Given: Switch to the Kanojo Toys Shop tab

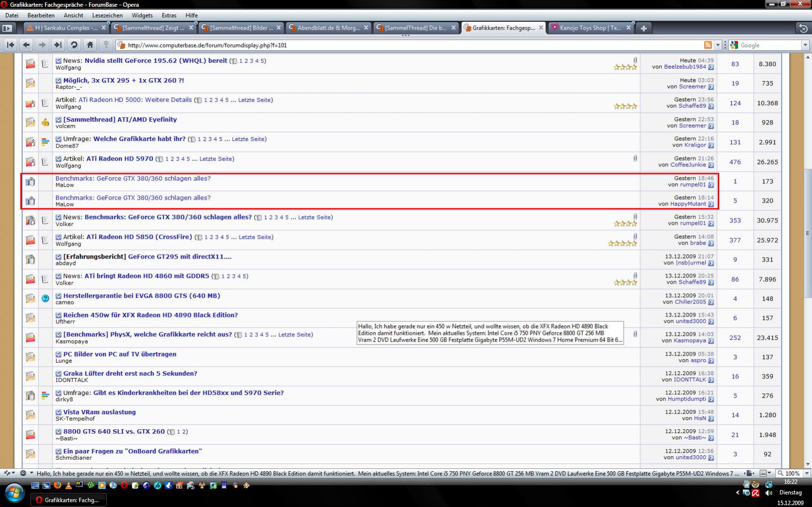Looking at the screenshot, I should (590, 28).
